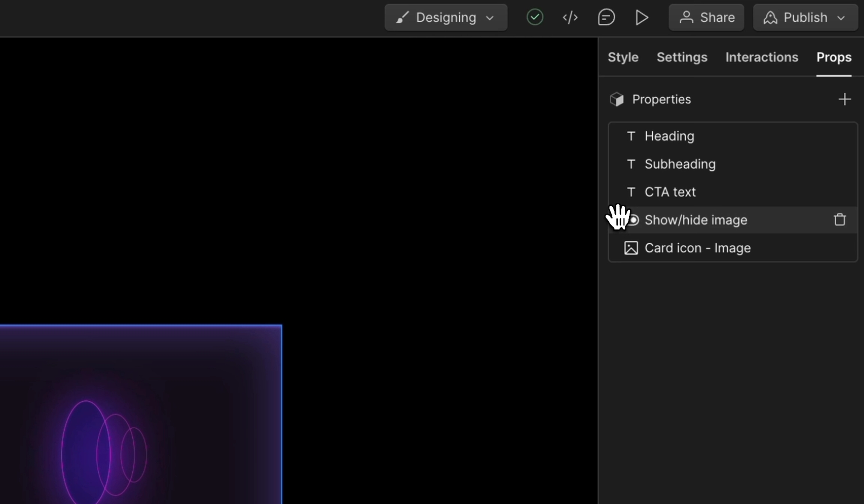Click the Card icon image type icon

point(631,248)
